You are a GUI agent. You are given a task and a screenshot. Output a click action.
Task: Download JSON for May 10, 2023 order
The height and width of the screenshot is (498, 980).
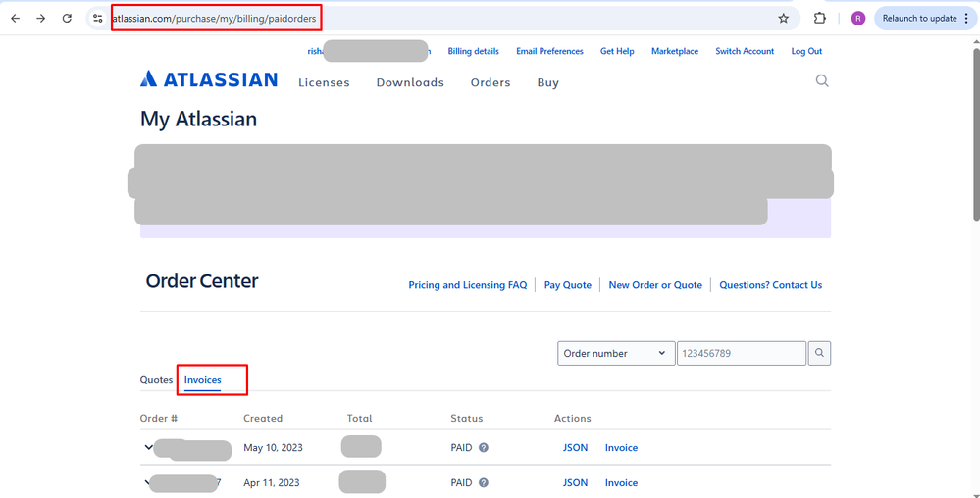[575, 447]
